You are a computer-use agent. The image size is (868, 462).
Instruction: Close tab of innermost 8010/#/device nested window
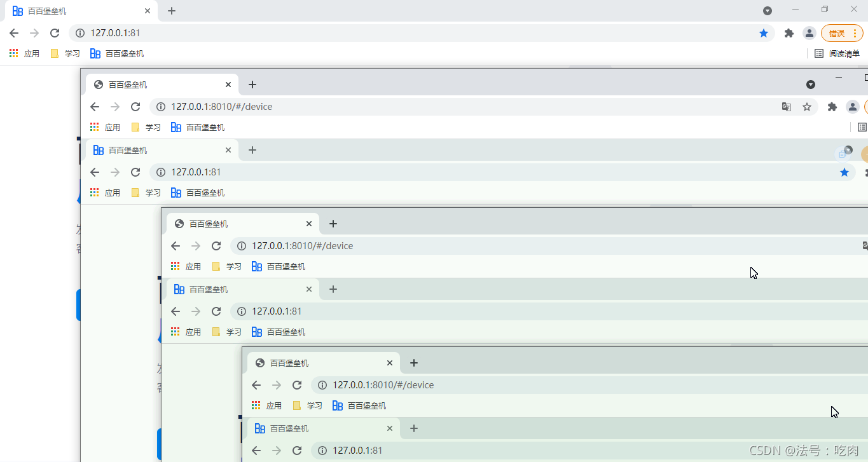point(390,363)
